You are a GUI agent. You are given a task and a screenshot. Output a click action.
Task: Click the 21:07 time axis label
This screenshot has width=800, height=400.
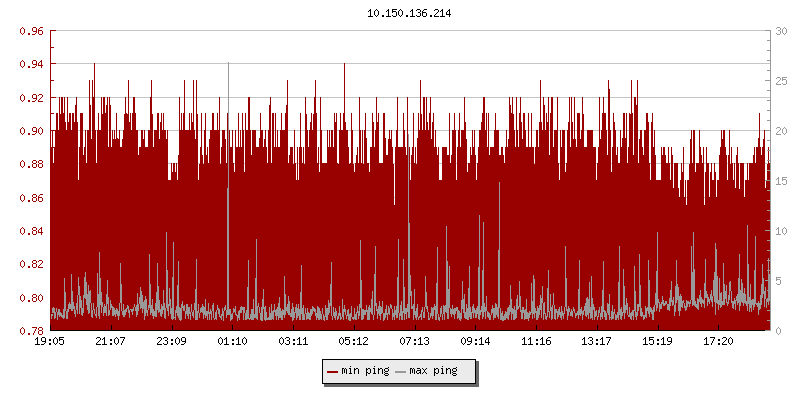(x=110, y=342)
